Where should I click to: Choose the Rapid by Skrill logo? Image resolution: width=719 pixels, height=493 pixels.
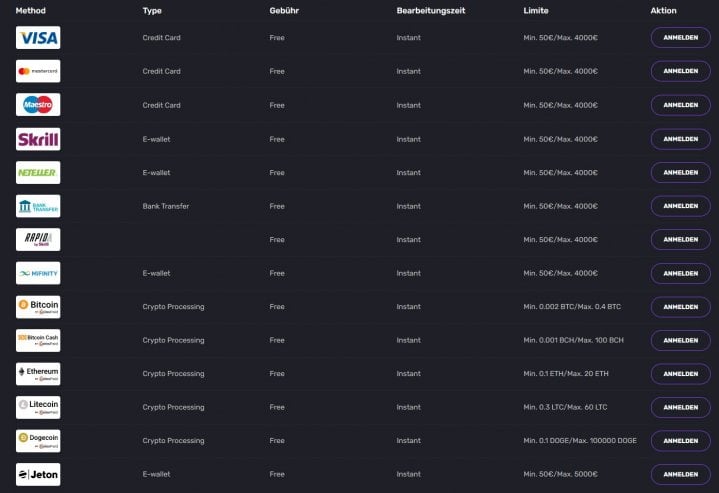(x=38, y=239)
